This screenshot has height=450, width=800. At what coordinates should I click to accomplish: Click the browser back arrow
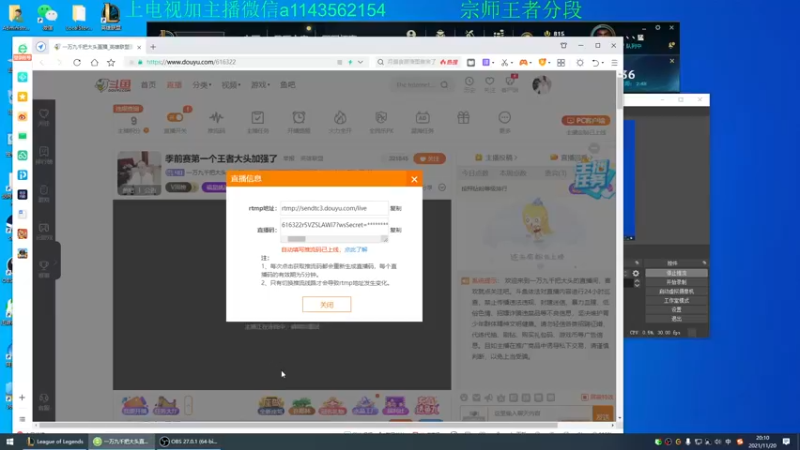[42, 62]
